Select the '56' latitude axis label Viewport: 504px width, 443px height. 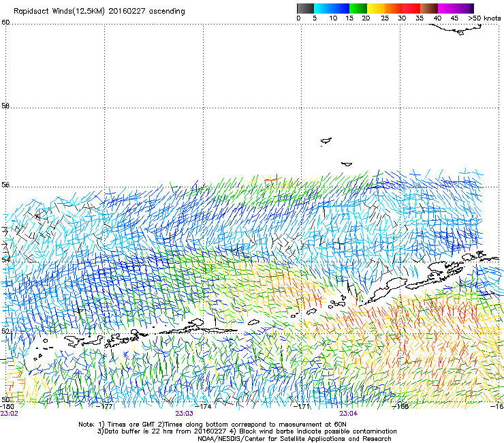coord(5,185)
